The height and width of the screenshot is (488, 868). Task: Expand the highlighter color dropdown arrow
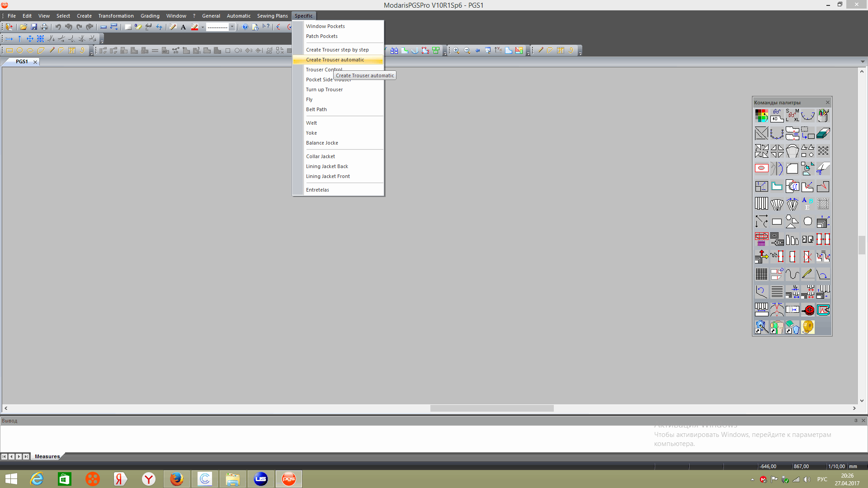coord(203,27)
